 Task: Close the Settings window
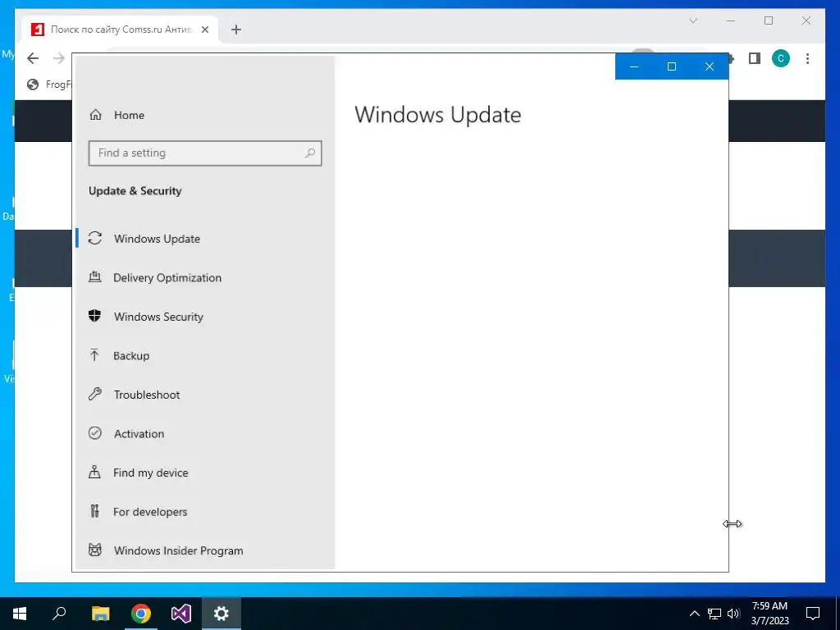point(710,66)
